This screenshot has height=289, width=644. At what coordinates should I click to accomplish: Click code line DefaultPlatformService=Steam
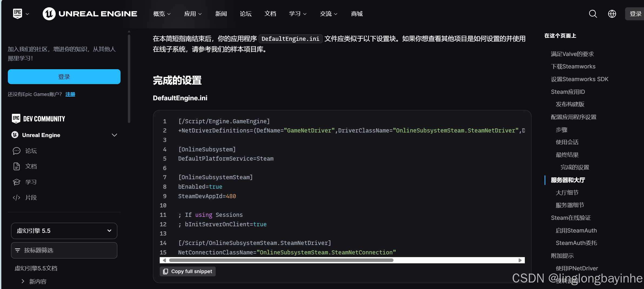click(226, 159)
